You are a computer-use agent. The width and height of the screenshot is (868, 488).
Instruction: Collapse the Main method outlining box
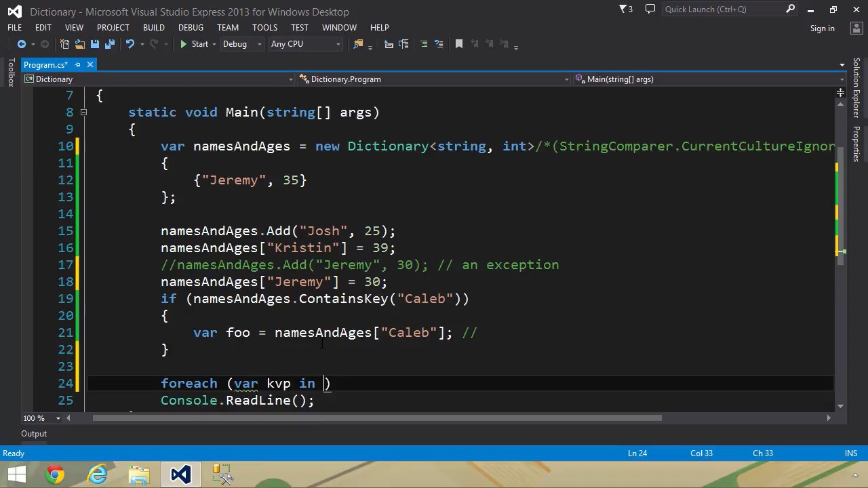pos(83,113)
